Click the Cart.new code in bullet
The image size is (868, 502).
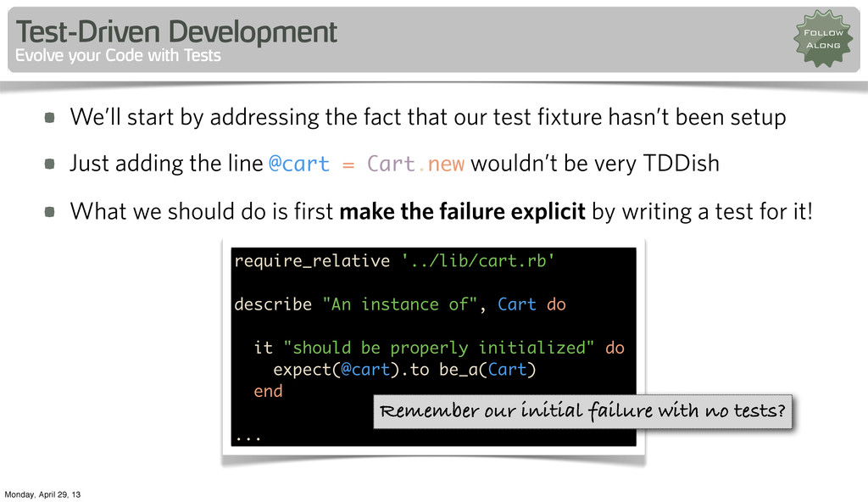(x=415, y=164)
